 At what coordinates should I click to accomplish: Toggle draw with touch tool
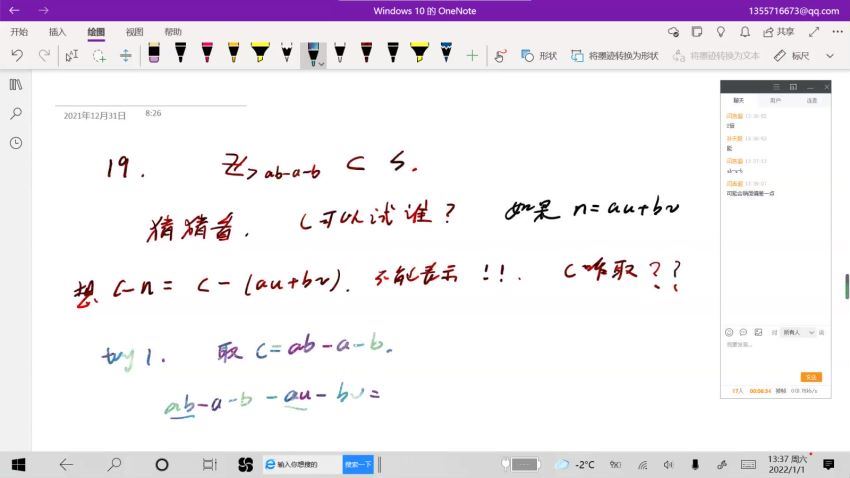(501, 56)
